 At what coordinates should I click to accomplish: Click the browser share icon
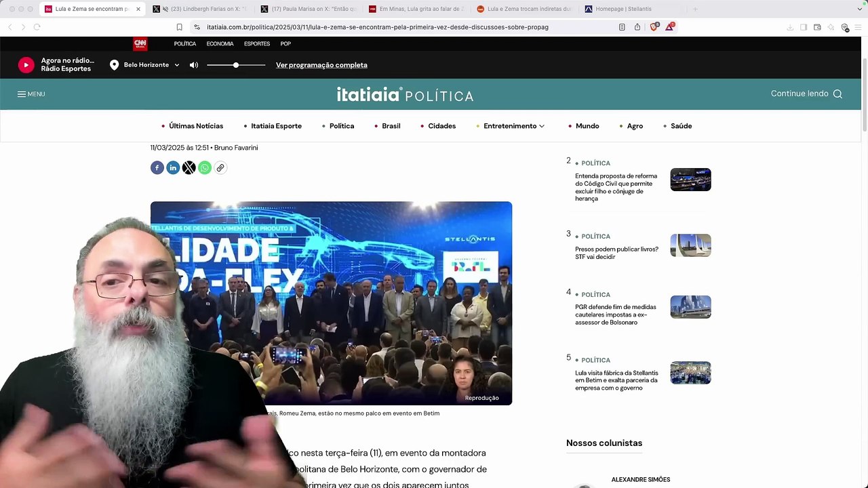pos(637,27)
